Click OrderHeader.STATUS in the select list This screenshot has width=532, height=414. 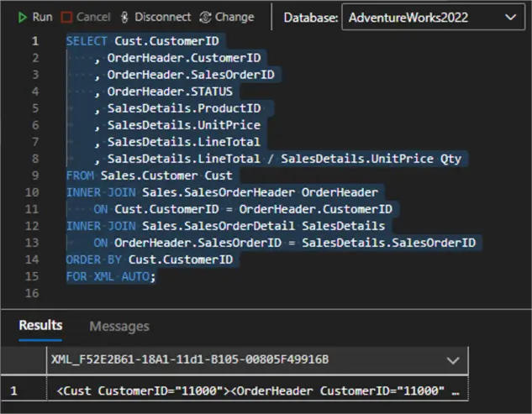pos(170,92)
